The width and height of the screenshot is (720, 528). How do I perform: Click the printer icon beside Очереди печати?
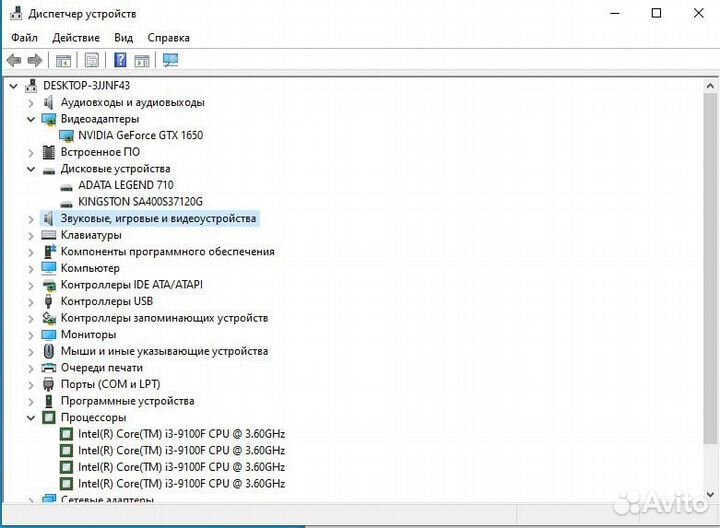coord(49,368)
